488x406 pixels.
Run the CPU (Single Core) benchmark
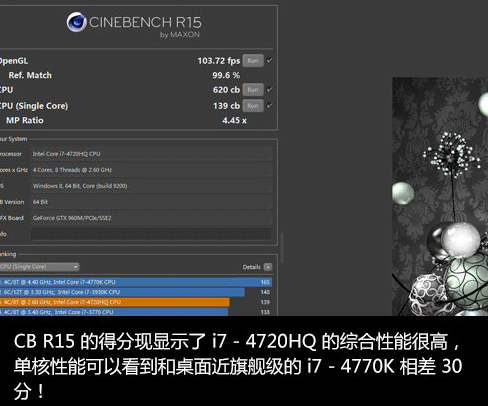pos(253,106)
